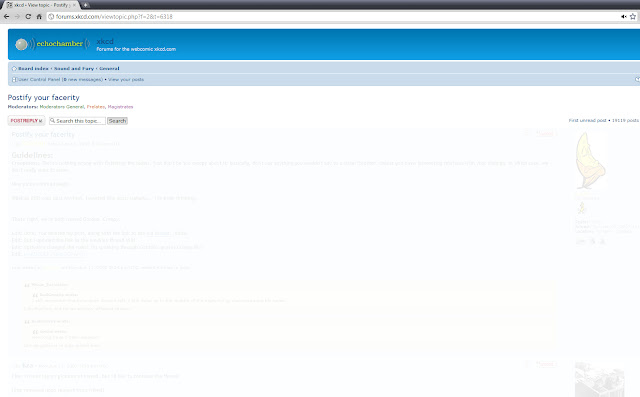Open General forum breadcrumb link

click(109, 69)
